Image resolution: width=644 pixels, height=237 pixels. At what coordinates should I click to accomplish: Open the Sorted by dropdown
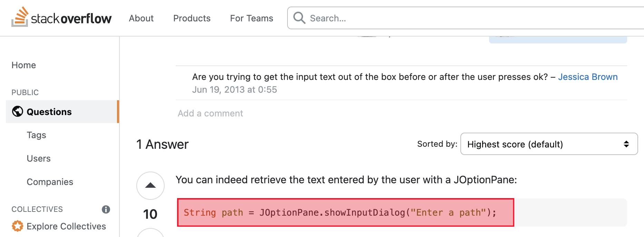pyautogui.click(x=549, y=144)
